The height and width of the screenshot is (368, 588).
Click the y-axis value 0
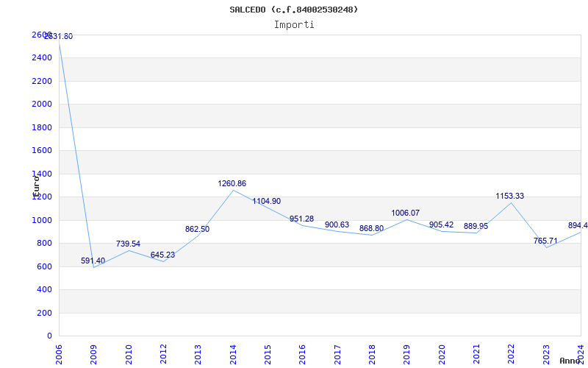point(49,336)
